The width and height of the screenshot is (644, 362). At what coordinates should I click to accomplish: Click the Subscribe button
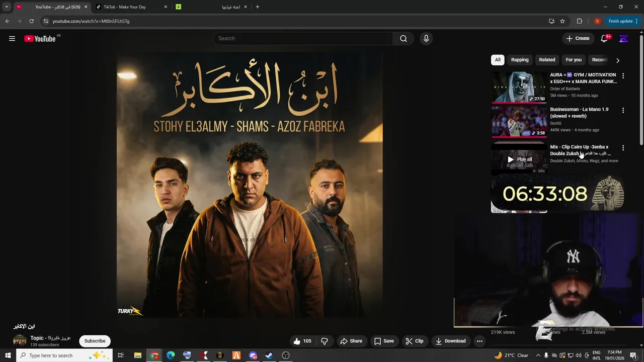tap(95, 341)
